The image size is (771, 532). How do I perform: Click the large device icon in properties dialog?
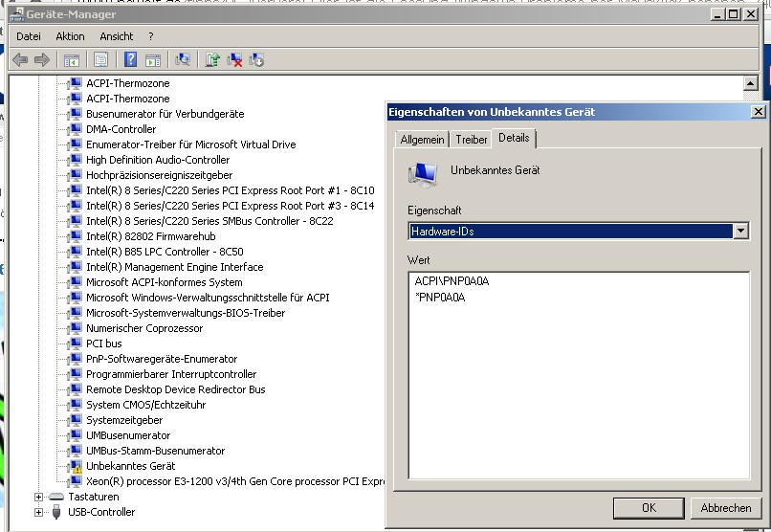pos(423,175)
